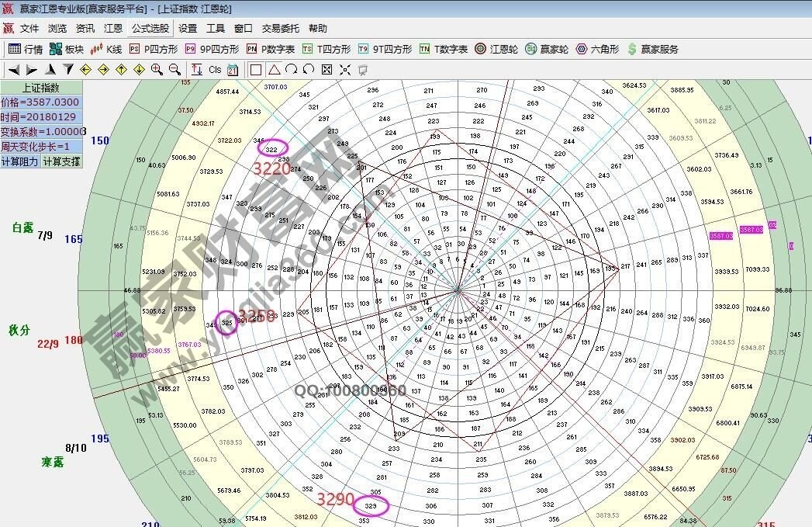Click the zoom in magnifier icon

[x=157, y=69]
